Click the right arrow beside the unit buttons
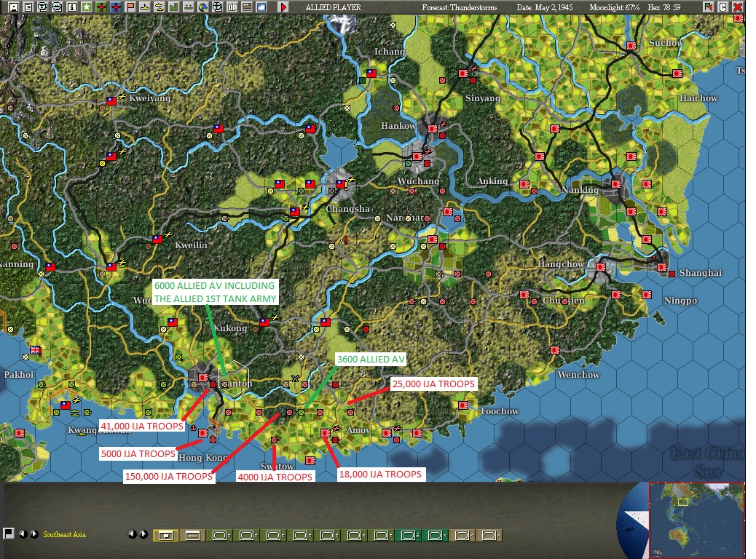The width and height of the screenshot is (756, 559). (x=143, y=534)
